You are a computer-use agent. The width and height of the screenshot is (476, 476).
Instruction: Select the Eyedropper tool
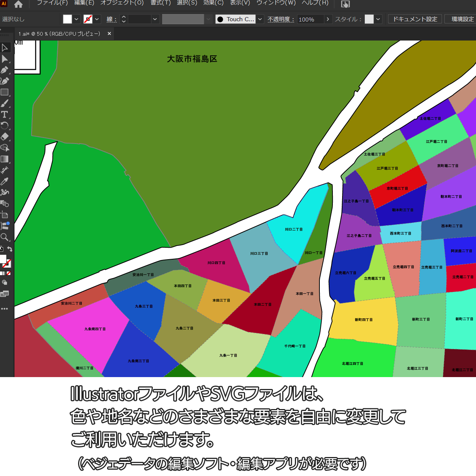pyautogui.click(x=5, y=181)
